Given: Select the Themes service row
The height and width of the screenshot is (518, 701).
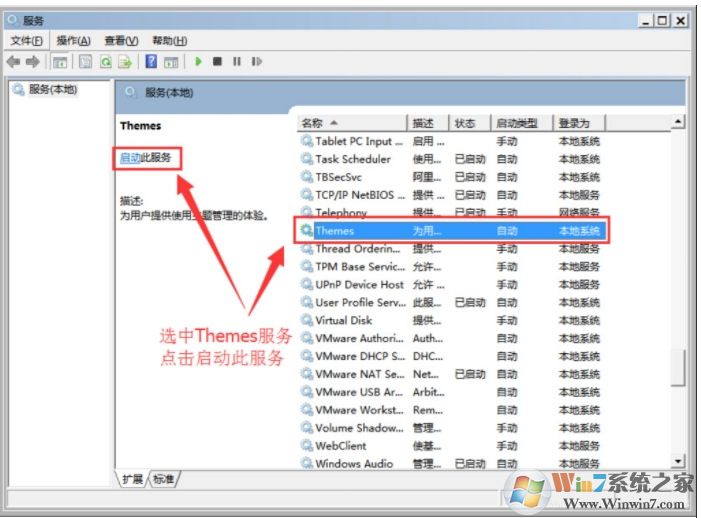Looking at the screenshot, I should [452, 231].
